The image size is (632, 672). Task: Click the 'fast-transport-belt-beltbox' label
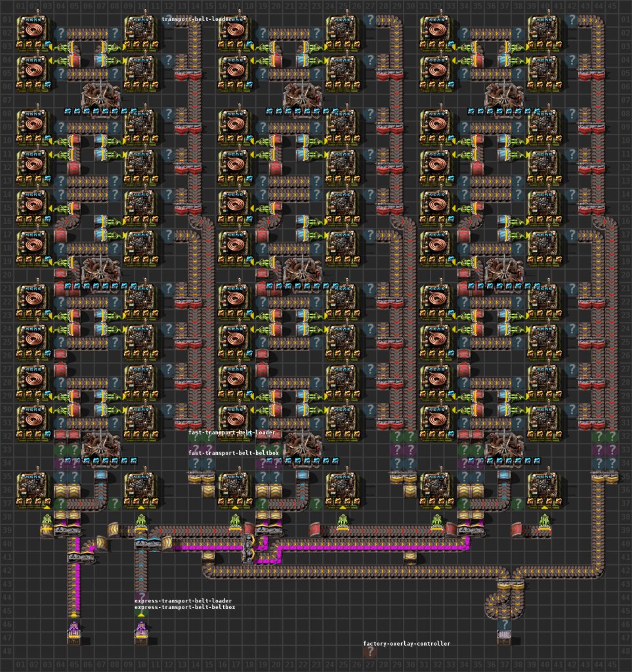coord(234,453)
